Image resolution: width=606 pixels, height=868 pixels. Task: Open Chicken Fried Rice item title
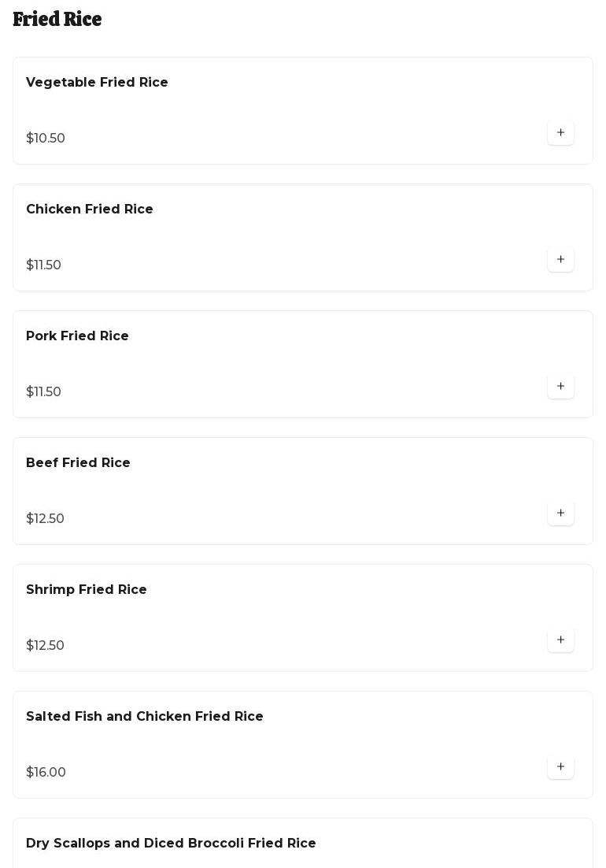[x=90, y=210]
